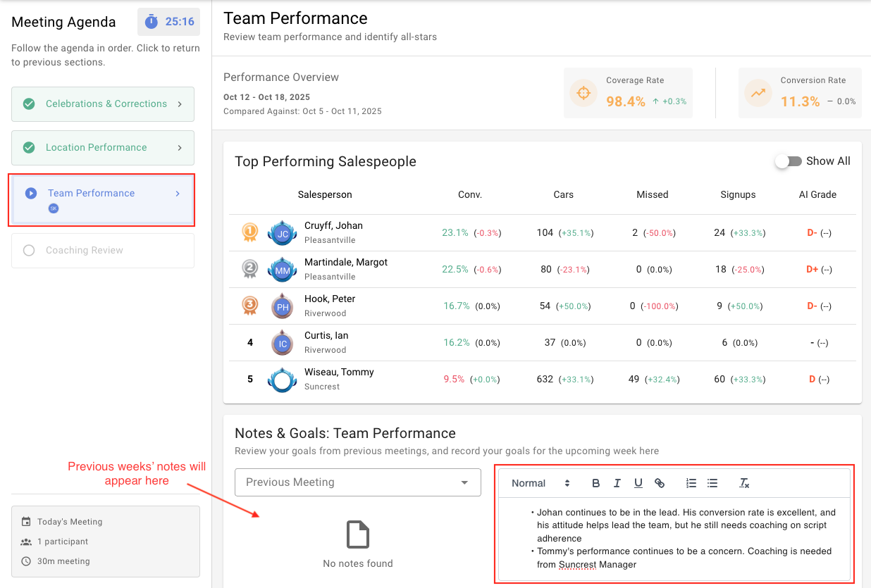
Task: Toggle underline formatting icon
Action: (638, 483)
